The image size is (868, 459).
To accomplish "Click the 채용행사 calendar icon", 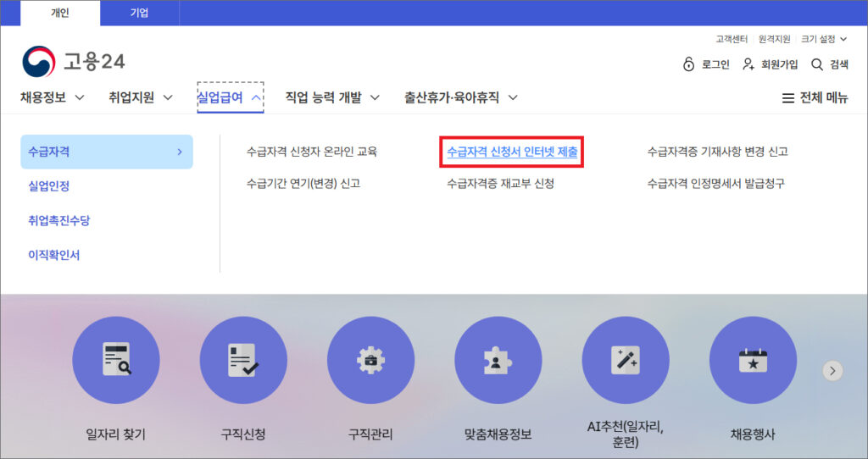I will click(x=753, y=360).
